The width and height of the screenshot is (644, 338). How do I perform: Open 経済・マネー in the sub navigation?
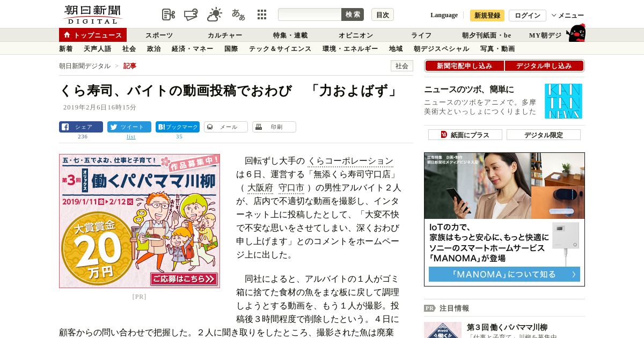pos(193,49)
